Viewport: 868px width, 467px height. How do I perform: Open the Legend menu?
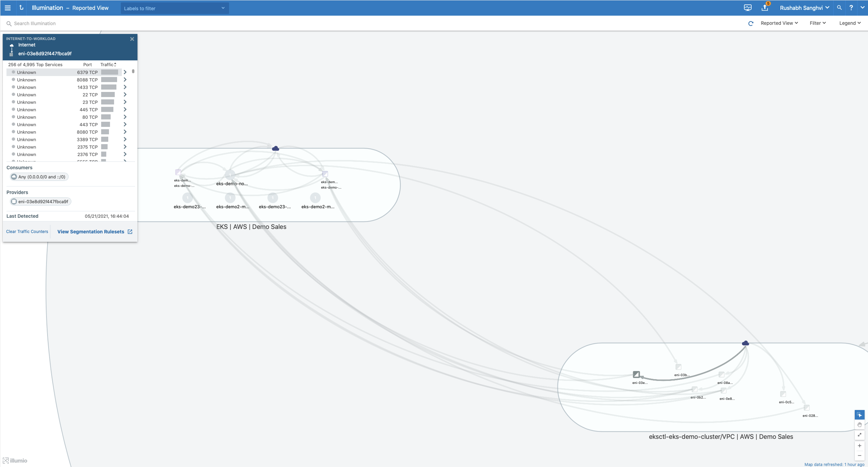coord(850,23)
